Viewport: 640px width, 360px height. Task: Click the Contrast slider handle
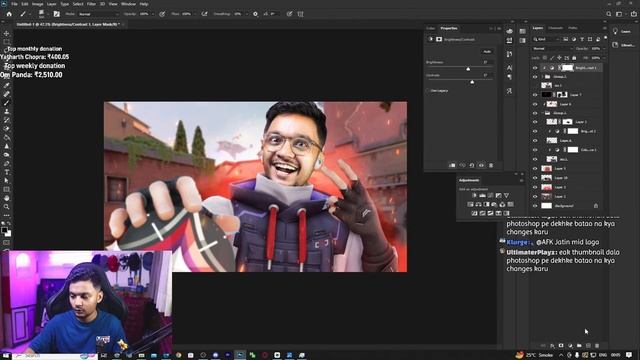(x=472, y=82)
